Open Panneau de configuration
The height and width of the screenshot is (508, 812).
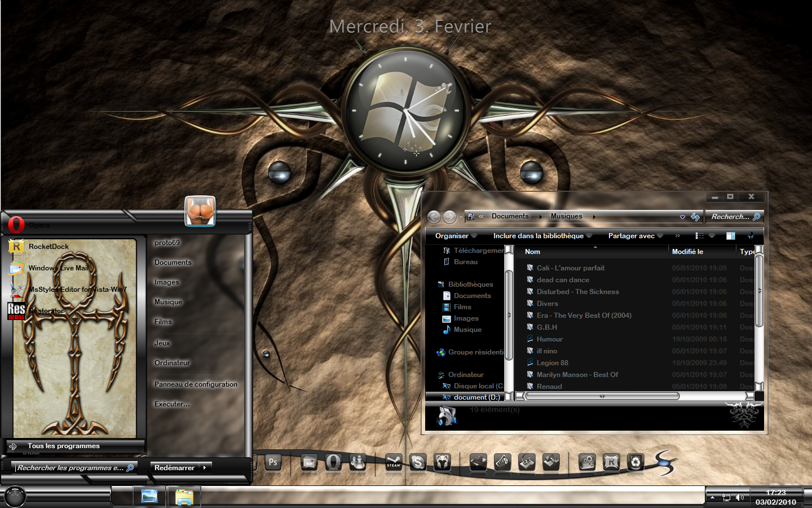click(196, 384)
